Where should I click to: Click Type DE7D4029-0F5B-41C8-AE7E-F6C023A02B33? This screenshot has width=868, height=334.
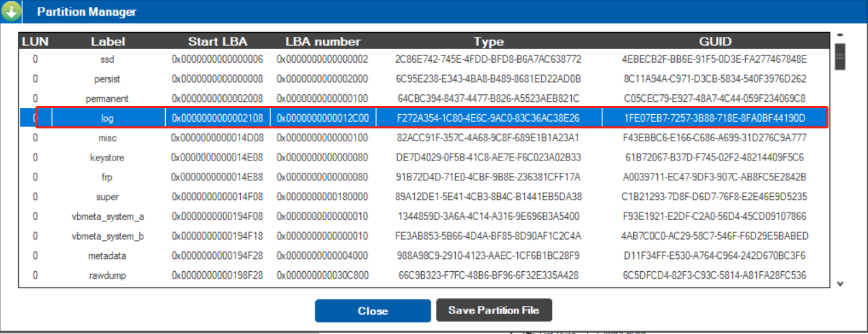pyautogui.click(x=489, y=158)
